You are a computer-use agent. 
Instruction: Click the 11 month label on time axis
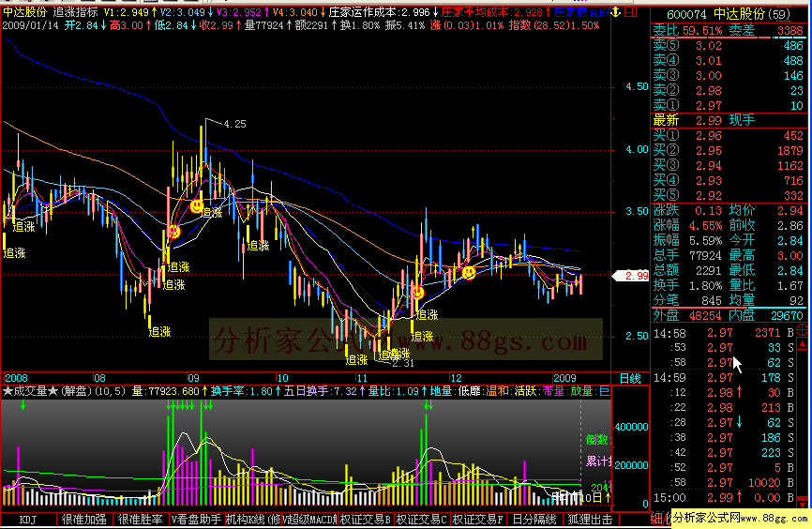362,378
